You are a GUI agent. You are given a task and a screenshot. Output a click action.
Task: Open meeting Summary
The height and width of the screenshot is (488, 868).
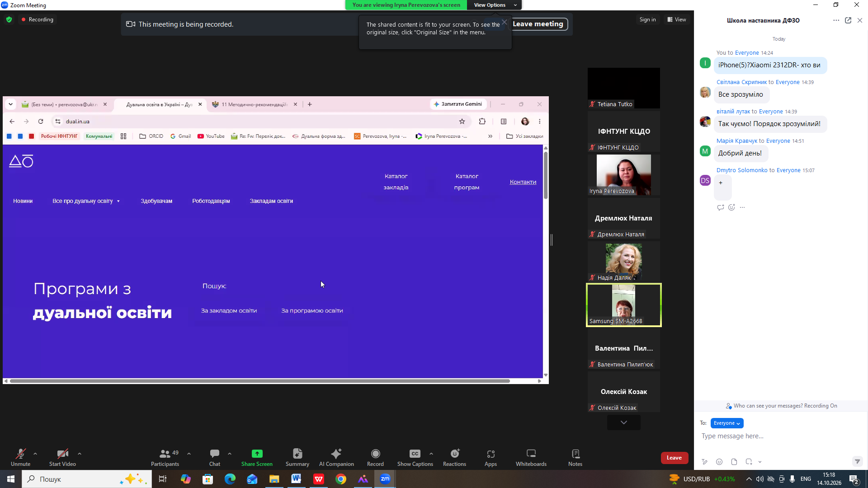tap(297, 457)
